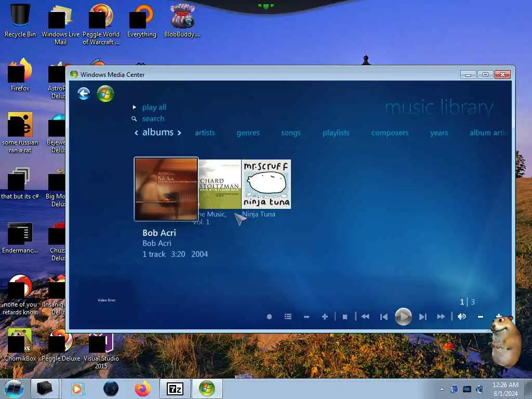Click the Video Error message text
The height and width of the screenshot is (399, 532).
coord(107,300)
